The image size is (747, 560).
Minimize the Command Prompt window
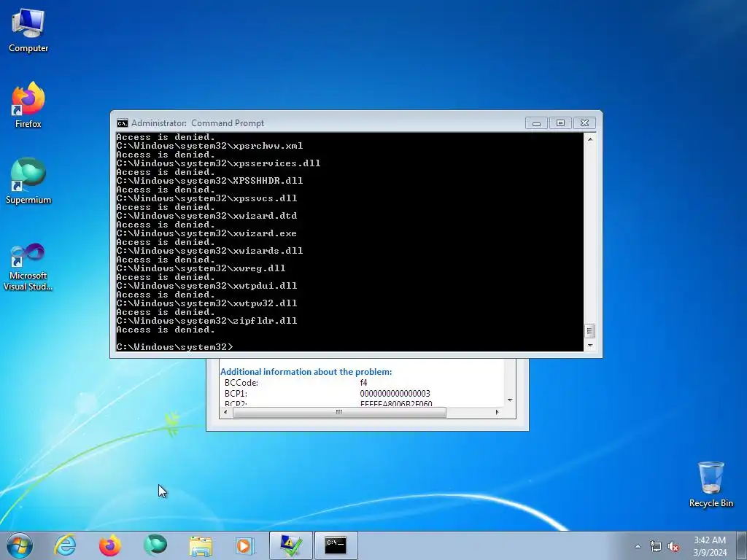[x=536, y=123]
